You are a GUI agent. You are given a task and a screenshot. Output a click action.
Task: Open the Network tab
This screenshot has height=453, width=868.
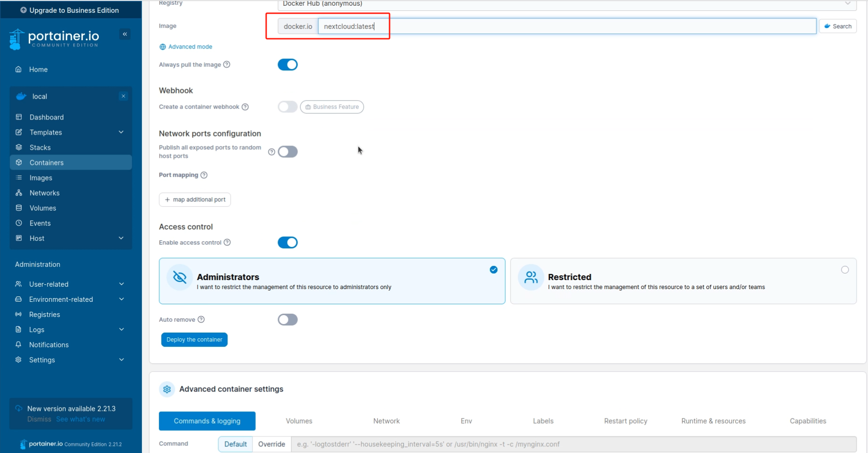[x=386, y=421]
